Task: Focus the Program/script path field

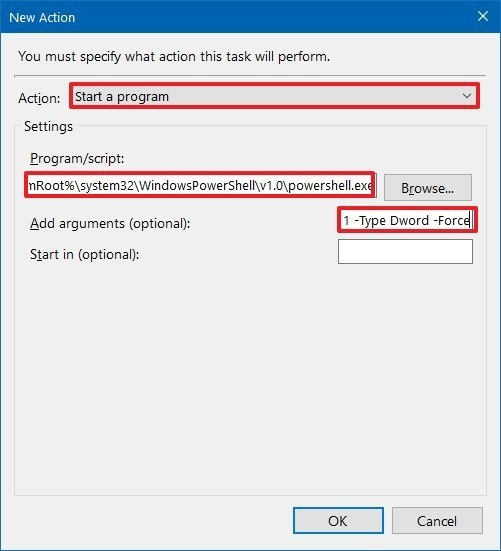Action: tap(200, 185)
